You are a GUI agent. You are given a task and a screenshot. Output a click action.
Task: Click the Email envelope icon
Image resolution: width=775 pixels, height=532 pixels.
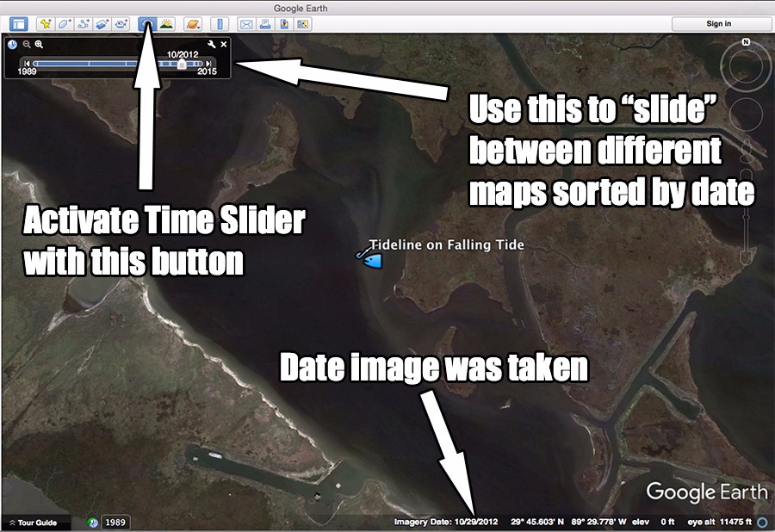246,24
